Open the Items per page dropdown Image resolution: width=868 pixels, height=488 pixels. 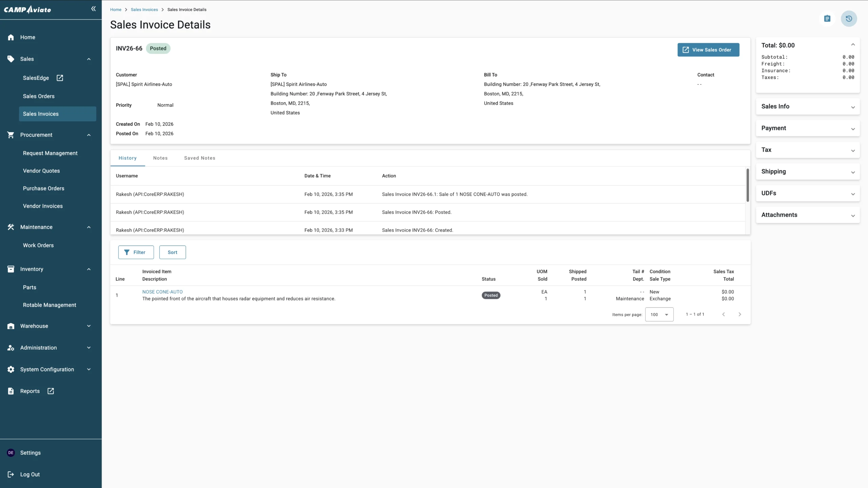[659, 314]
